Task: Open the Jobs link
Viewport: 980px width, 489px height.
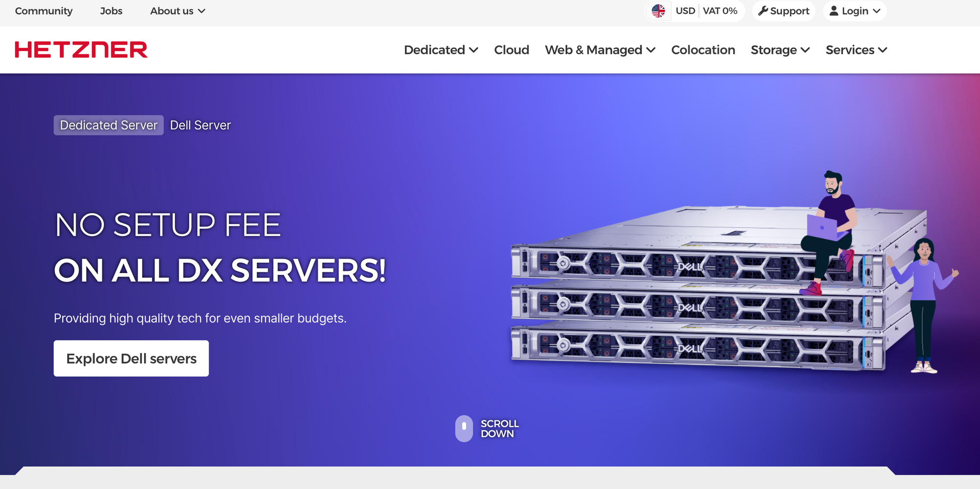Action: point(111,11)
